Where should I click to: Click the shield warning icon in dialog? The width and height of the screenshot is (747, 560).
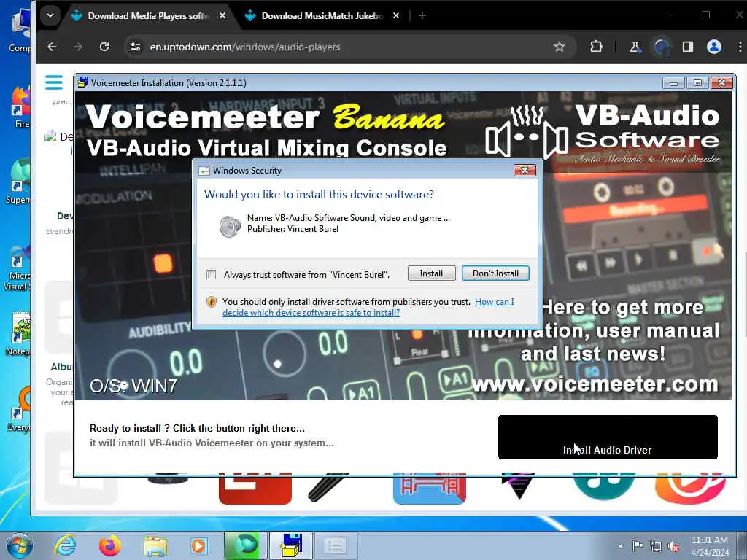point(212,302)
